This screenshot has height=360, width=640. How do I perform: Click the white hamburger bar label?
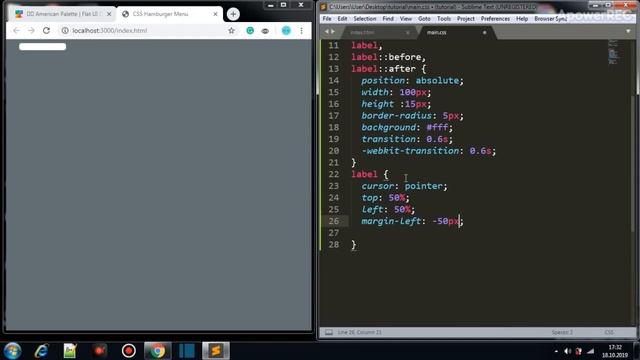[42, 47]
